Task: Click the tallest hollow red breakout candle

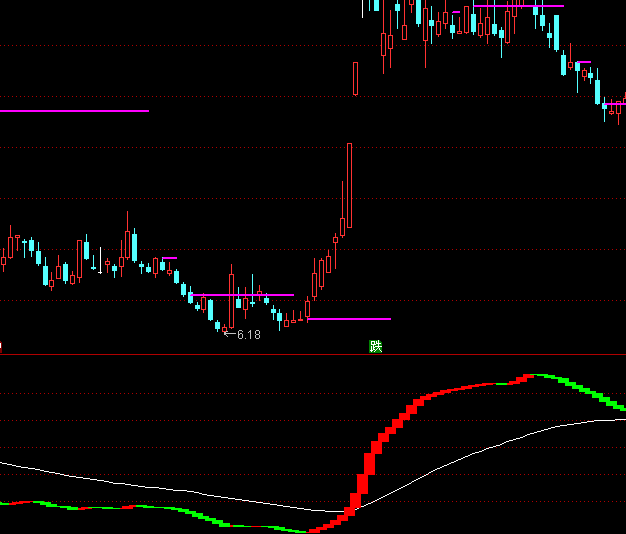Action: pos(349,185)
